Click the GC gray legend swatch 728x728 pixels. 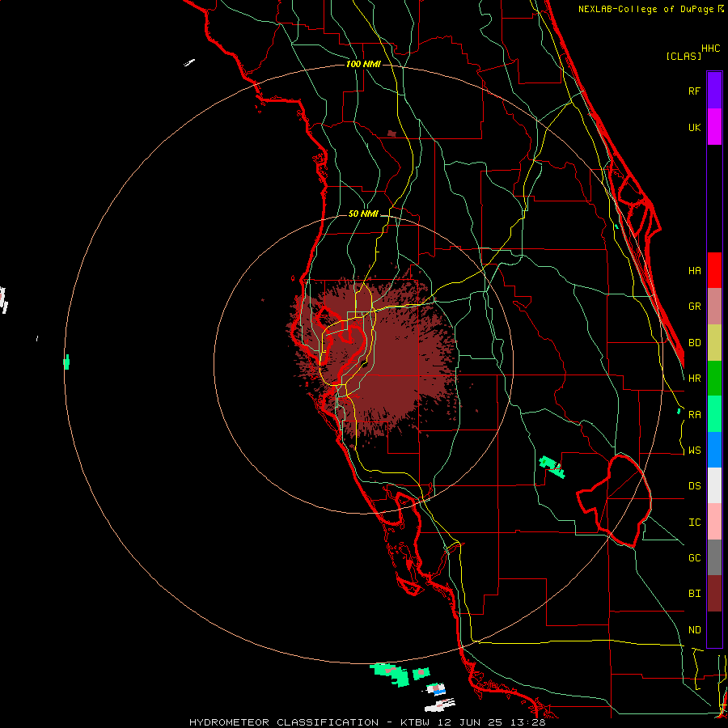pos(714,557)
